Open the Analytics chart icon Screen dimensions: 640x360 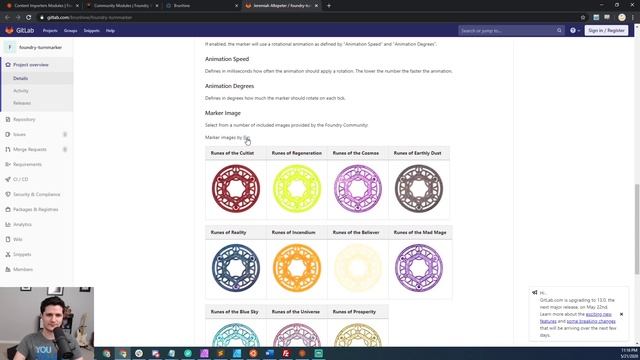coord(8,224)
